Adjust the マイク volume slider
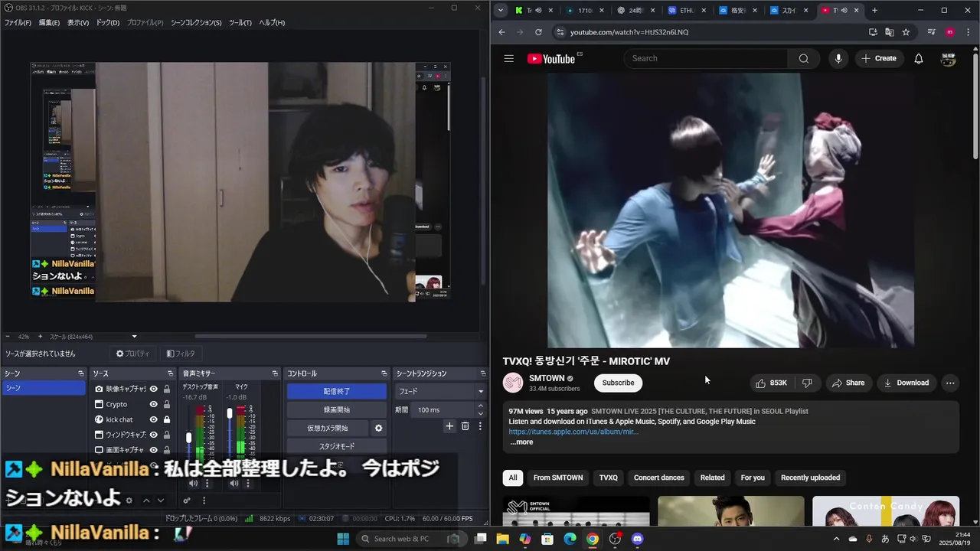The width and height of the screenshot is (980, 551). click(x=230, y=414)
